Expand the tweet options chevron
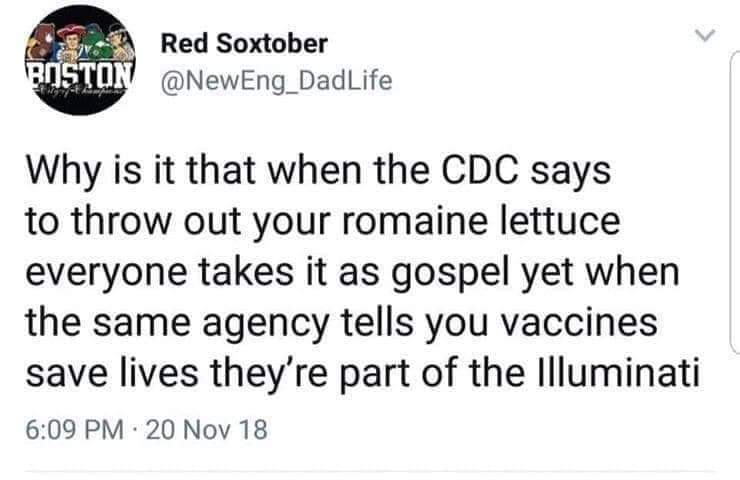 click(706, 35)
